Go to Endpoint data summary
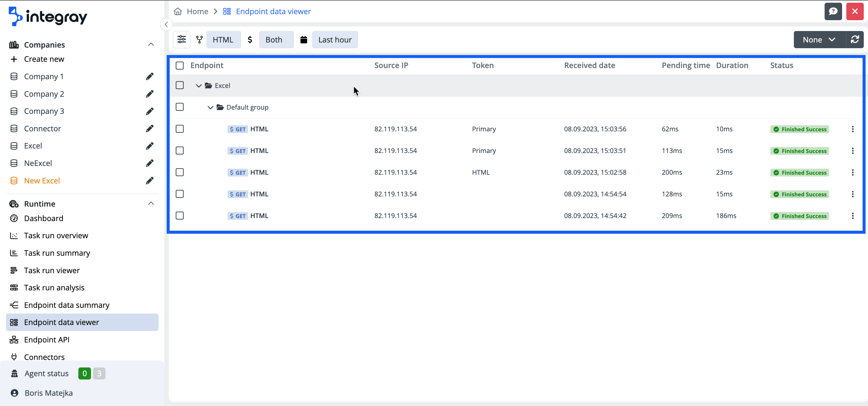868x406 pixels. click(66, 305)
